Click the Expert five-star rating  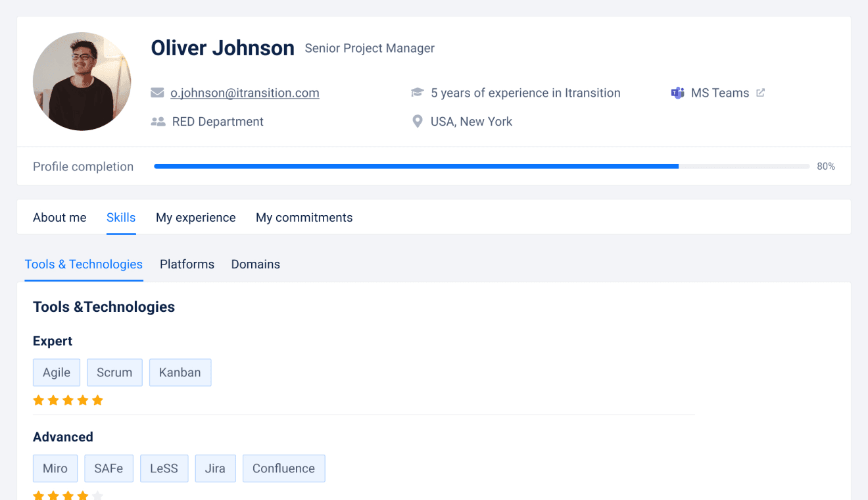[x=68, y=400]
